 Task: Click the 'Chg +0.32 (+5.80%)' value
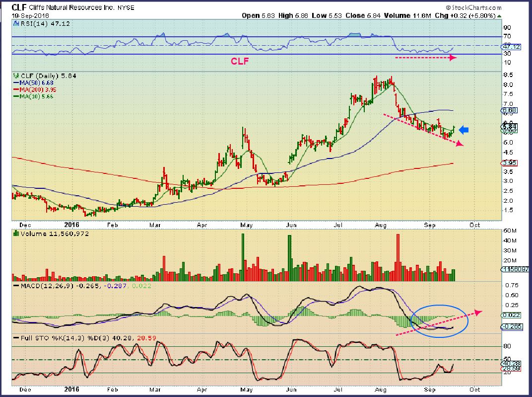pos(465,15)
